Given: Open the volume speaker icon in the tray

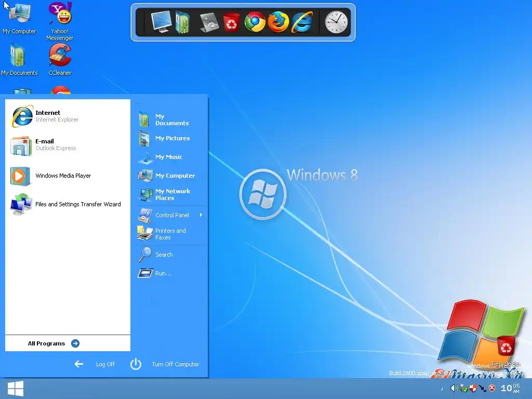Looking at the screenshot, I should click(x=454, y=388).
